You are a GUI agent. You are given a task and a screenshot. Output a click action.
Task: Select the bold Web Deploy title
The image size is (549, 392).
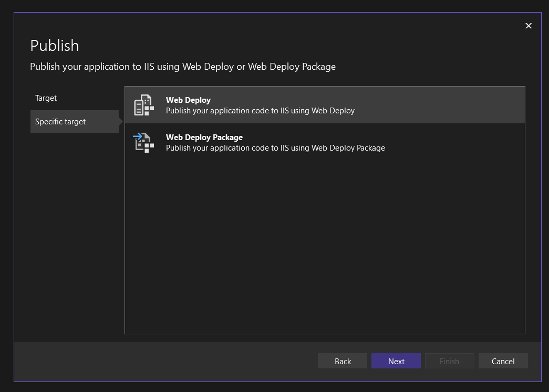pos(188,100)
